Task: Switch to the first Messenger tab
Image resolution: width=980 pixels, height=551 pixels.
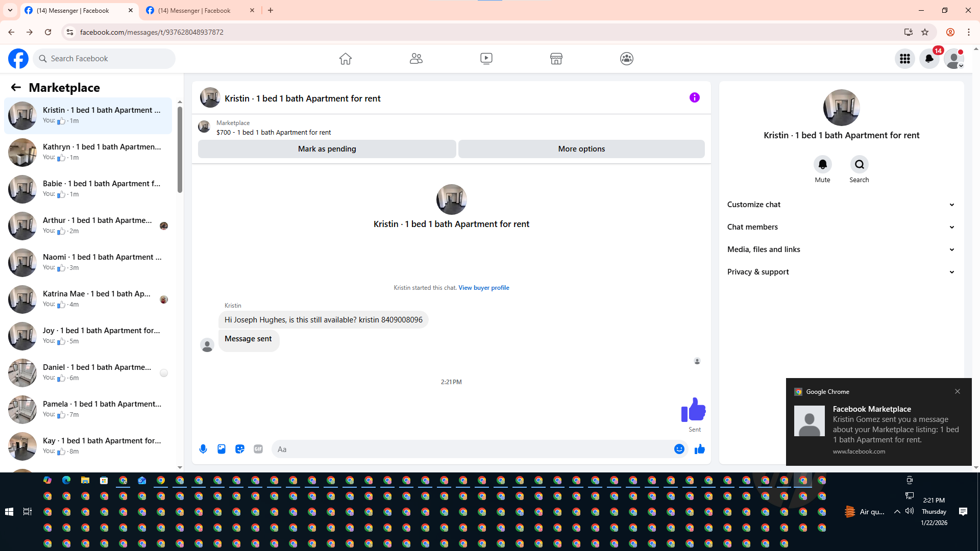Action: click(x=80, y=10)
